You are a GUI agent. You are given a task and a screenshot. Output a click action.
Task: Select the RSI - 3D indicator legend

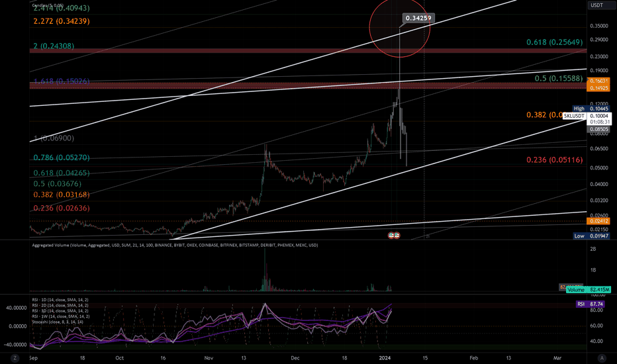60,311
